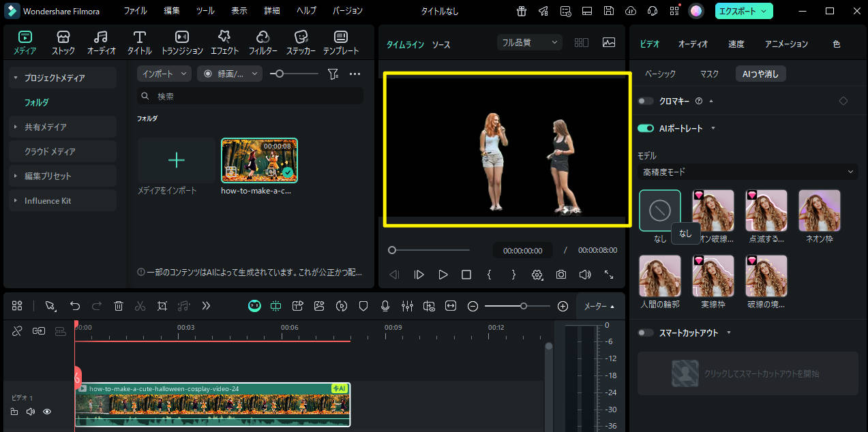The width and height of the screenshot is (868, 432).
Task: Click the voiceover microphone icon
Action: (385, 306)
